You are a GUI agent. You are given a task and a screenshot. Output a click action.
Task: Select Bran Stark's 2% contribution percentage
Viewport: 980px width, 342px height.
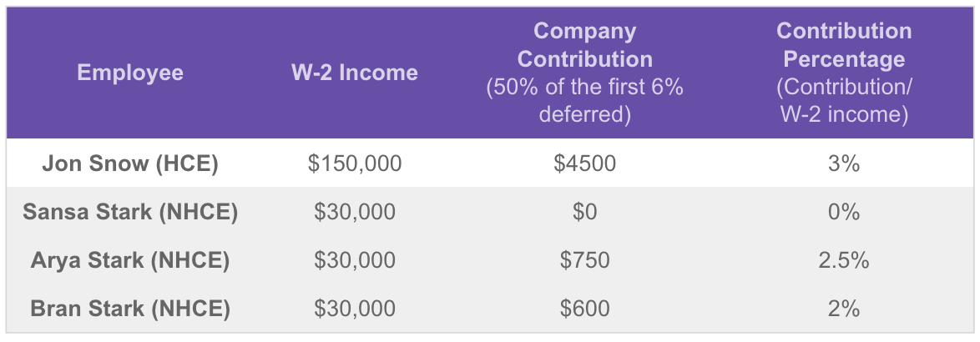(844, 309)
